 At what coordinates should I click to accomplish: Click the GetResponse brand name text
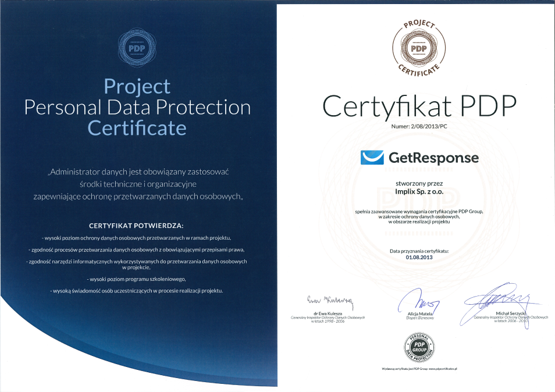point(433,158)
